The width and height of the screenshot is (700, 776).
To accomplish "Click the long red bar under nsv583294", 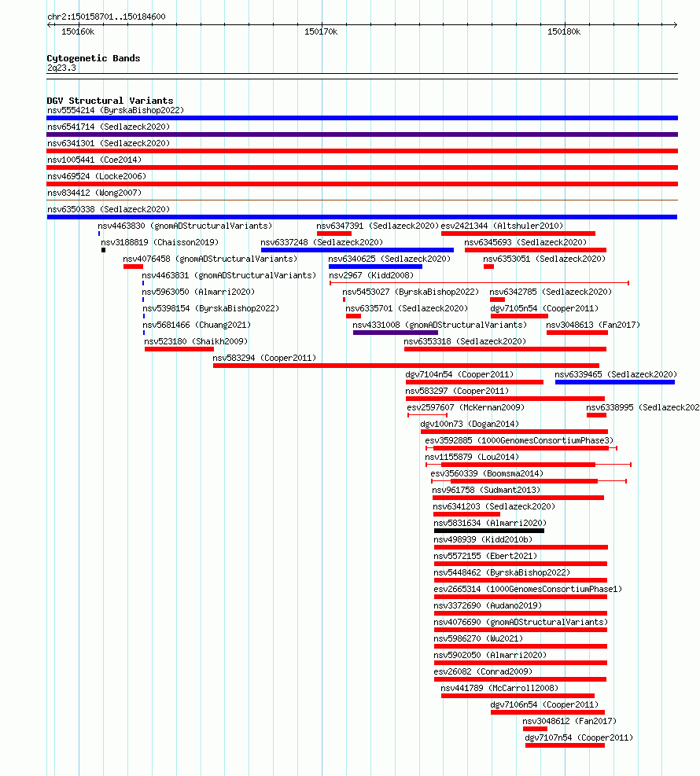I will (x=407, y=366).
